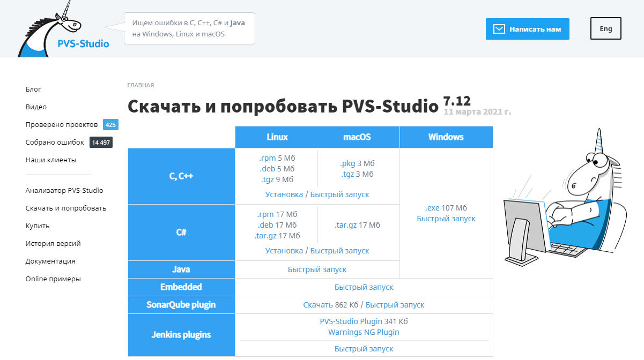This screenshot has height=360, width=644.
Task: Open Warnings NG Plugin link
Action: click(364, 332)
